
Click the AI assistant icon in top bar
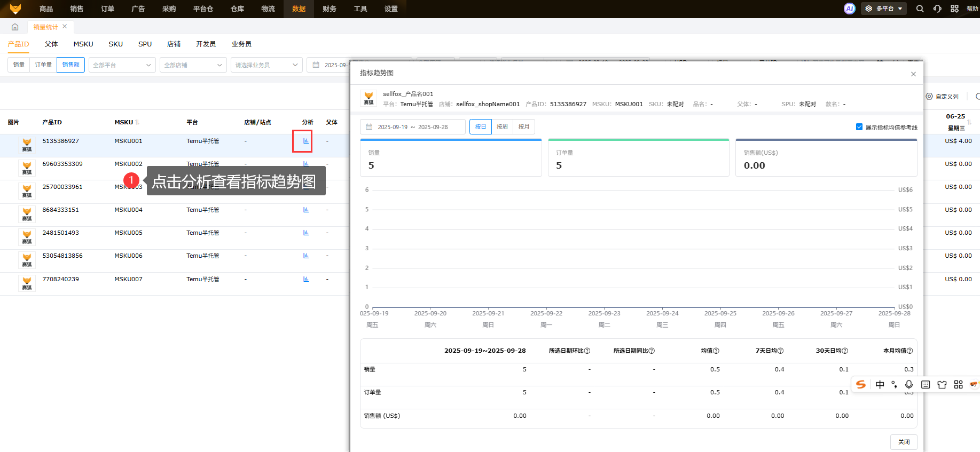click(x=849, y=9)
